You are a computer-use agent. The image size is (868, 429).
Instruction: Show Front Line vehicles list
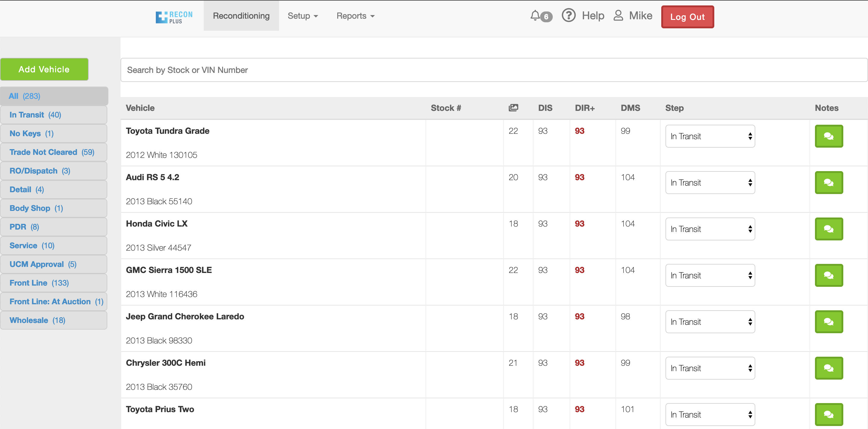point(39,283)
